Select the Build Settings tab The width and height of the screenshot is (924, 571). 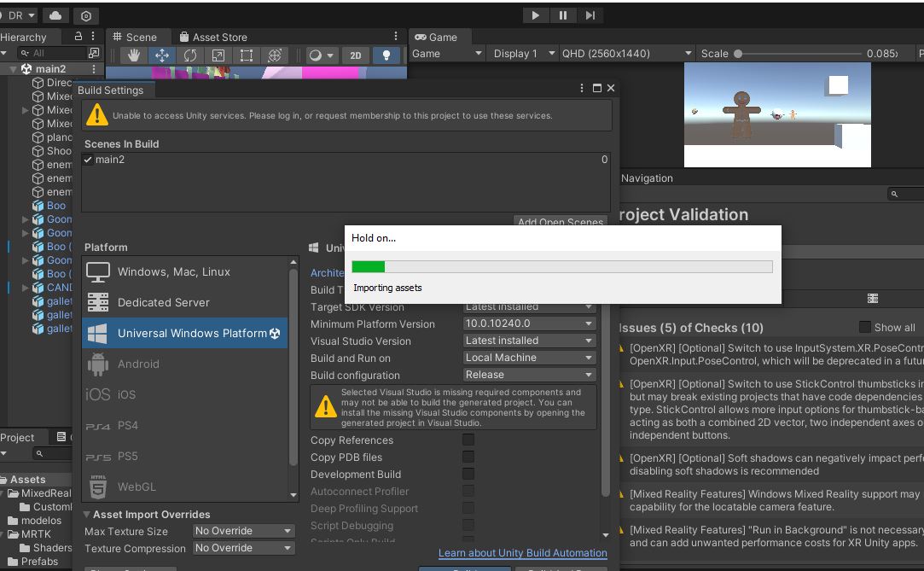point(111,90)
